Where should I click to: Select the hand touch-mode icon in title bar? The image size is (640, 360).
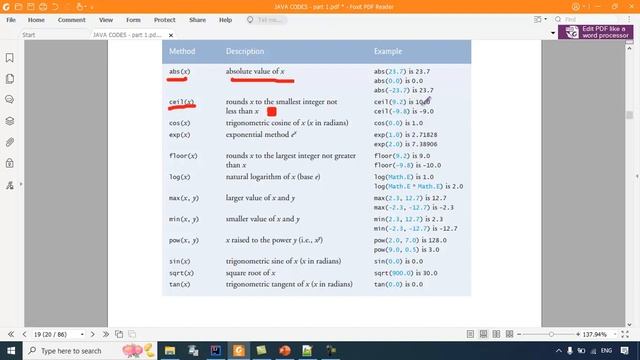pos(80,7)
